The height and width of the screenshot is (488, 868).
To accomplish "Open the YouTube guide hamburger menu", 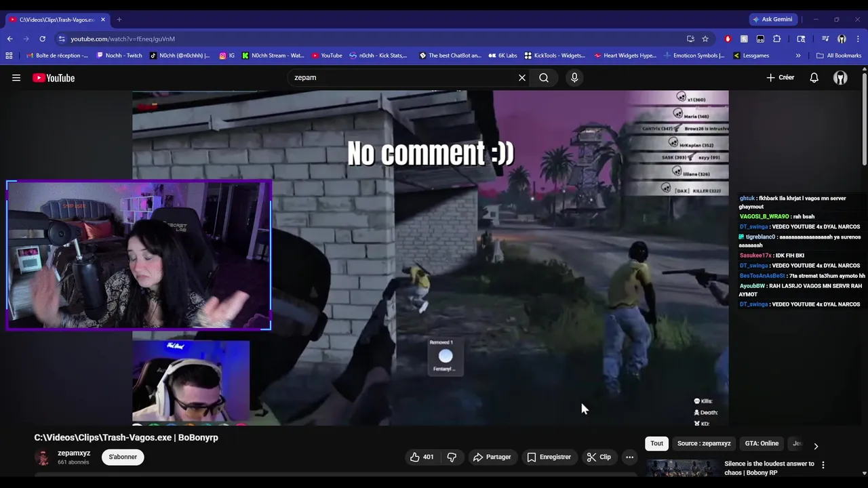I will coord(16,78).
